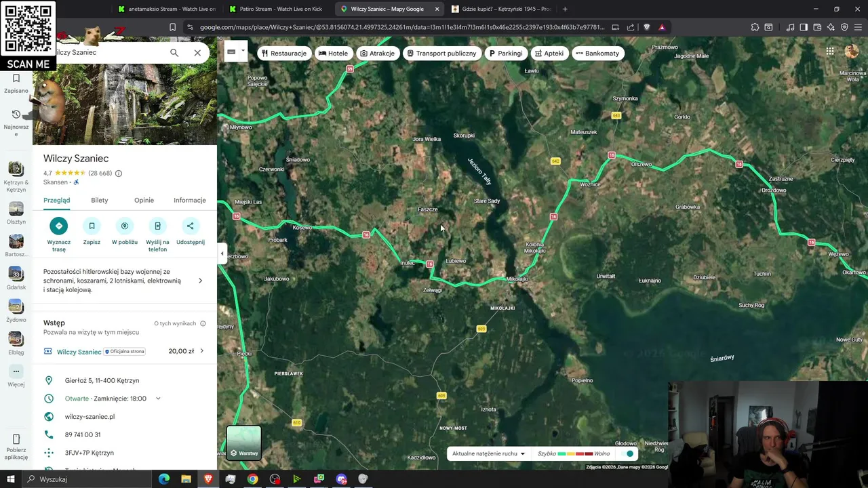This screenshot has height=488, width=868.
Task: Open the Zapisane saved places sidebar item
Action: [x=16, y=83]
